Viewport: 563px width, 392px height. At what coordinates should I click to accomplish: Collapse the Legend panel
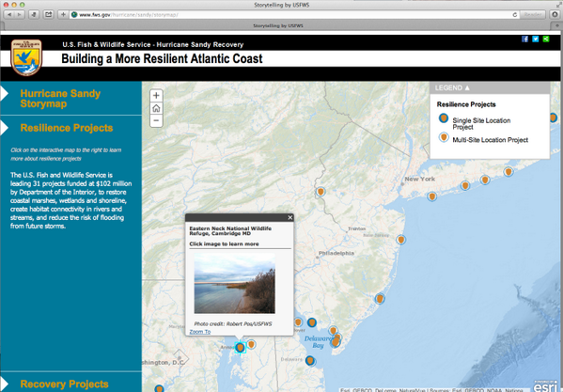click(452, 88)
